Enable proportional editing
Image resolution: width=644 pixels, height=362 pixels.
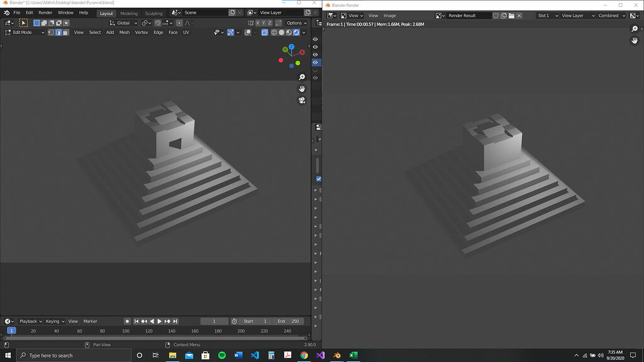[x=179, y=23]
